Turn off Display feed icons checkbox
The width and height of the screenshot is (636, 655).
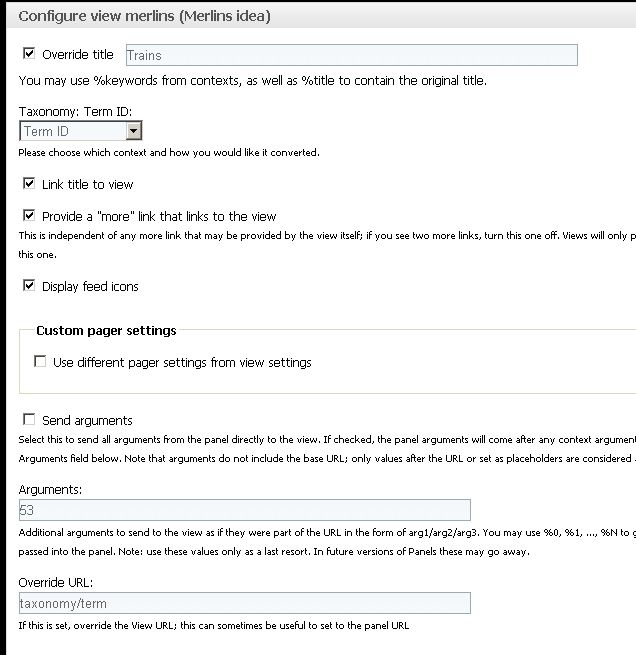tap(29, 286)
